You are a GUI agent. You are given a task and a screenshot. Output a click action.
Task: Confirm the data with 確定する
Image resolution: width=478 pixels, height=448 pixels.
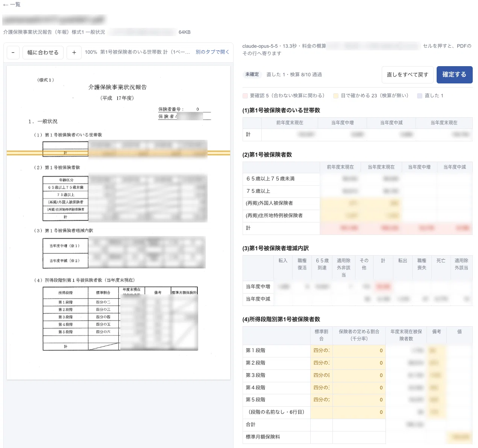[454, 75]
